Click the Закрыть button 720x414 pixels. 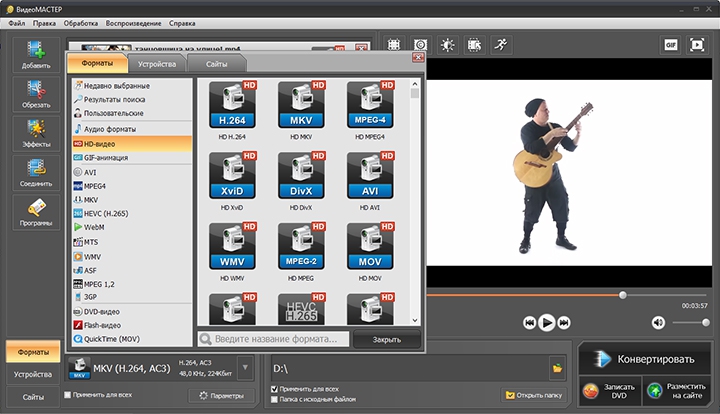click(387, 340)
